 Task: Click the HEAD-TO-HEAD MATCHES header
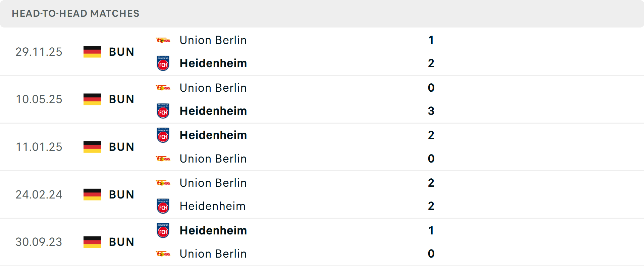(x=75, y=13)
